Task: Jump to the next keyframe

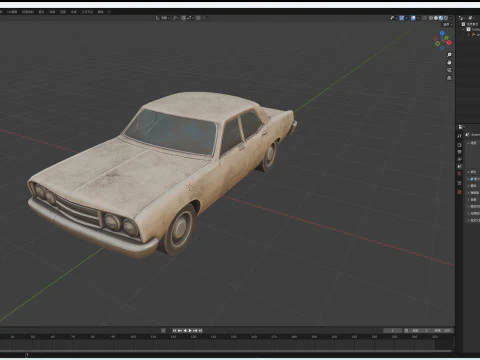Action: pyautogui.click(x=196, y=330)
